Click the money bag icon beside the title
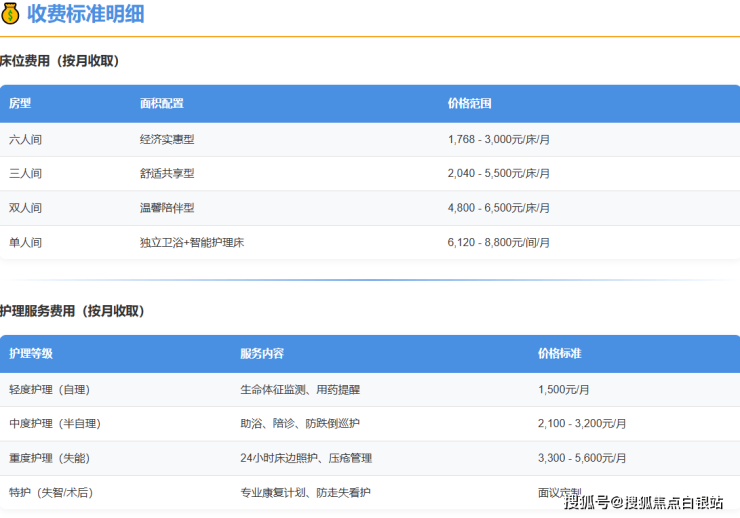The image size is (740, 518). tap(10, 14)
